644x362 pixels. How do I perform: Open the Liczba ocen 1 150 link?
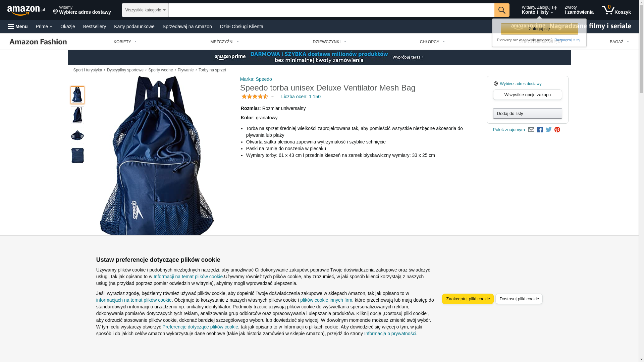(301, 97)
